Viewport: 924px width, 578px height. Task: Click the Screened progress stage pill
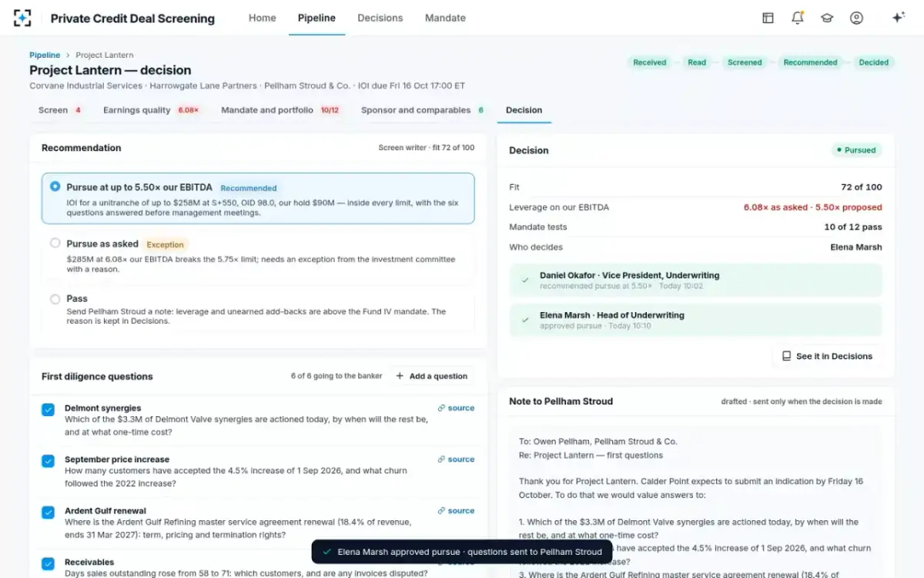(745, 62)
